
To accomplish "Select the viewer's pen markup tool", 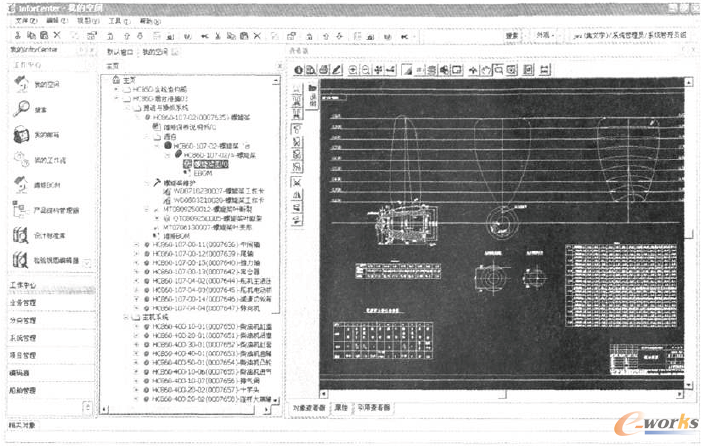I will click(337, 70).
